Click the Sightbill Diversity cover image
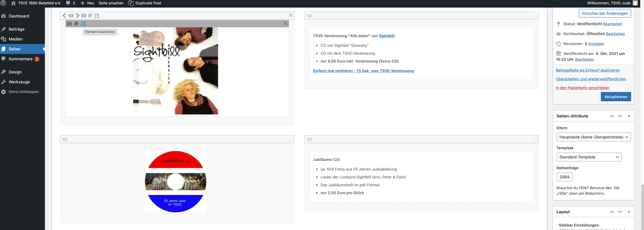 175,71
